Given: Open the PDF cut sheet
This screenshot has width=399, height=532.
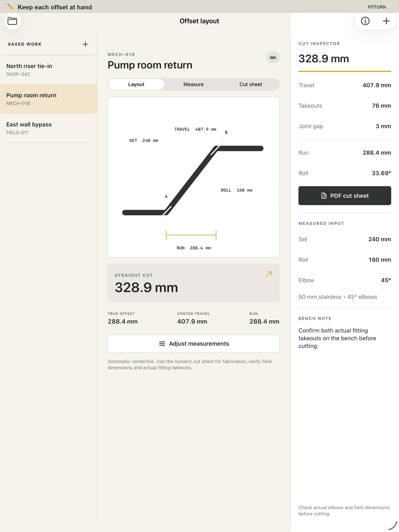Looking at the screenshot, I should 345,195.
